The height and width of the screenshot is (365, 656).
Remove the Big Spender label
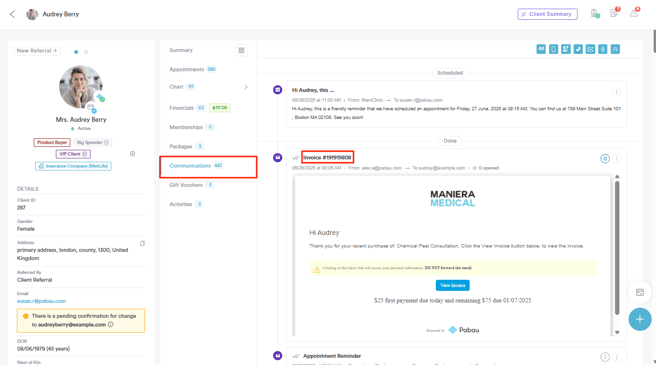click(x=107, y=142)
